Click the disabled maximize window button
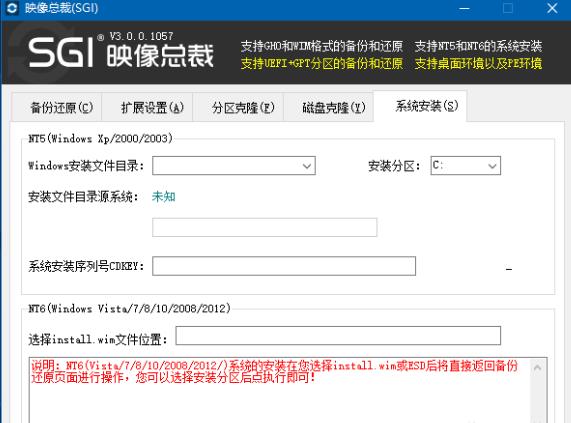 click(x=508, y=8)
